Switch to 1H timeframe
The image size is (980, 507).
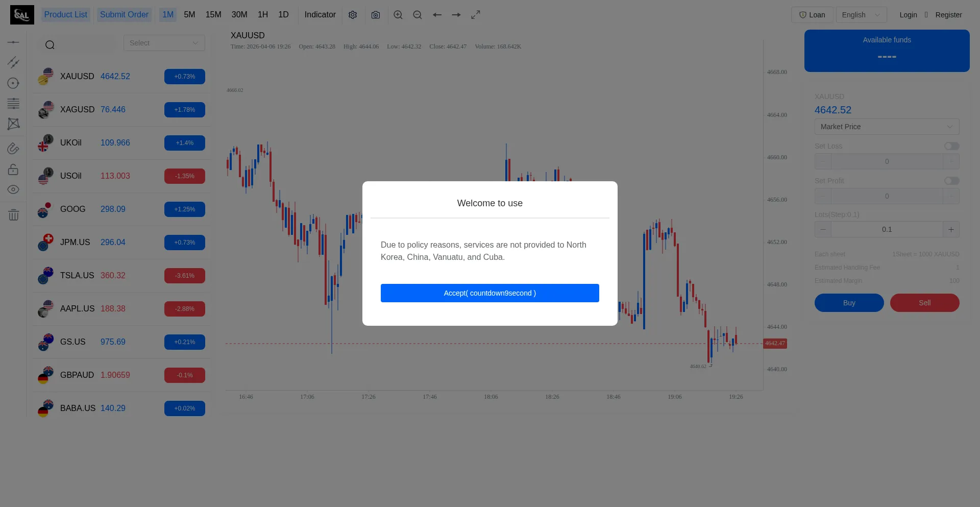pos(263,15)
